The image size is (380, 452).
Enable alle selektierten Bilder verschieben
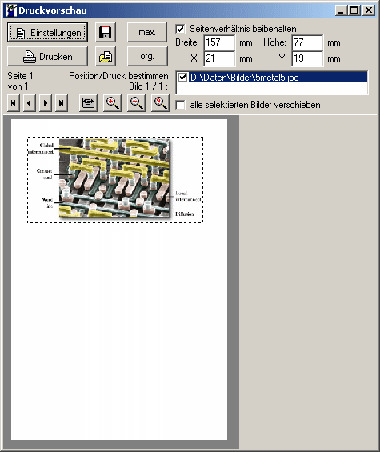[180, 105]
